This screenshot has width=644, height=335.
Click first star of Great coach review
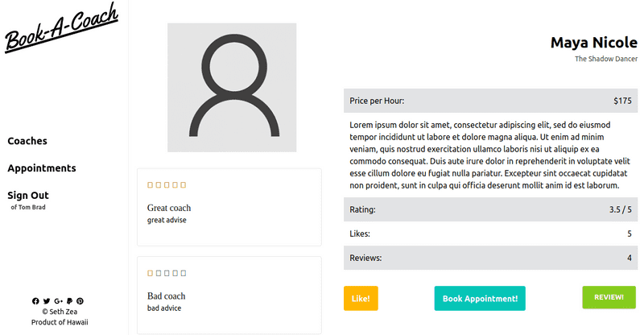(150, 185)
